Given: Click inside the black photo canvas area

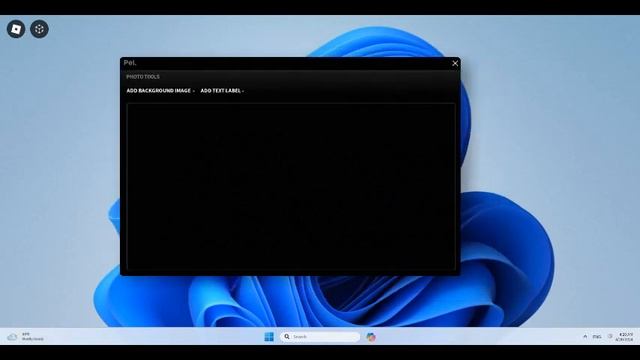Looking at the screenshot, I should coord(291,186).
